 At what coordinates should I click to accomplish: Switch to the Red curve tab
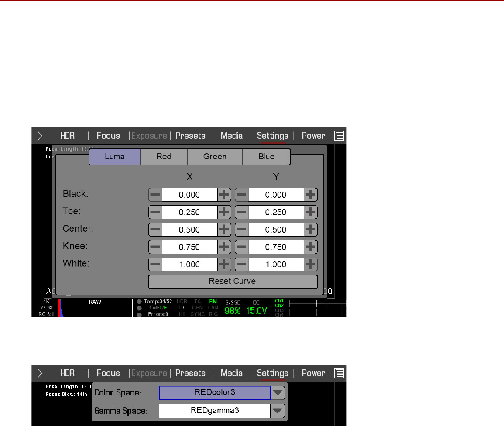164,157
